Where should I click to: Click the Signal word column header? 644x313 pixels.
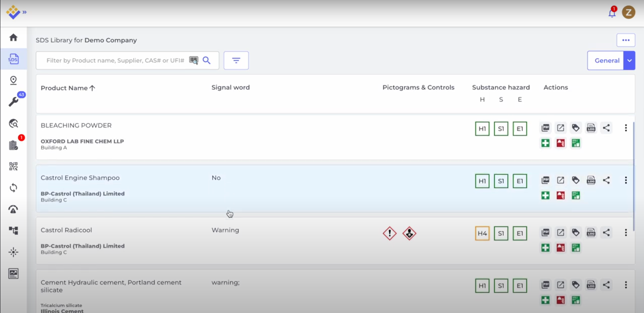[231, 88]
